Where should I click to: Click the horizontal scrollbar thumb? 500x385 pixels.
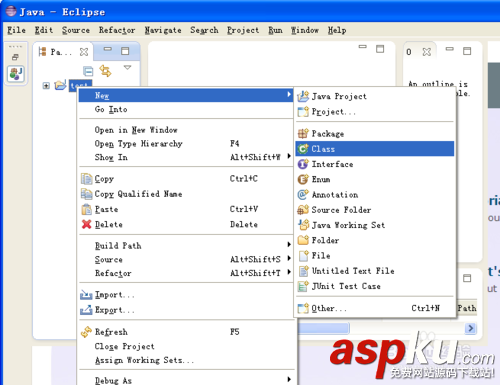point(323,328)
